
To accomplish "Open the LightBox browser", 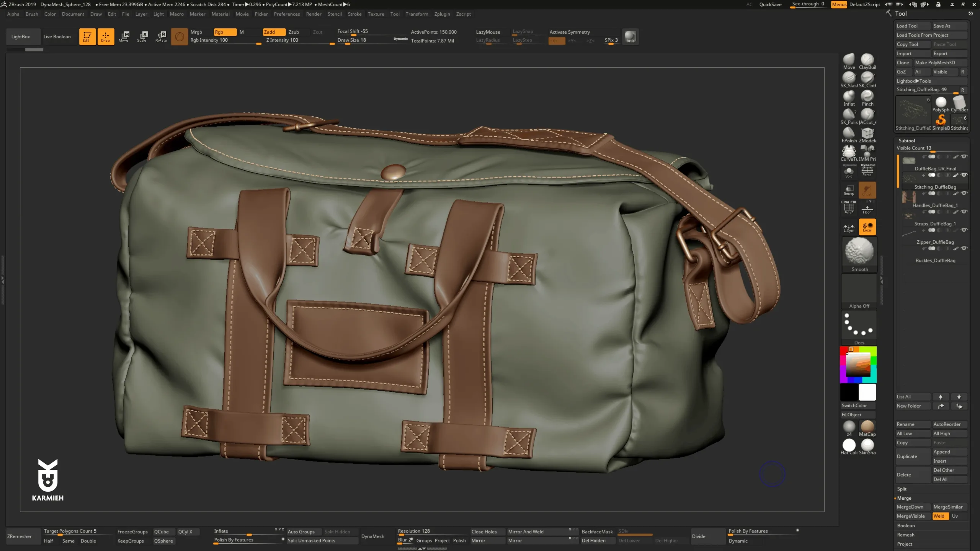I will click(20, 36).
